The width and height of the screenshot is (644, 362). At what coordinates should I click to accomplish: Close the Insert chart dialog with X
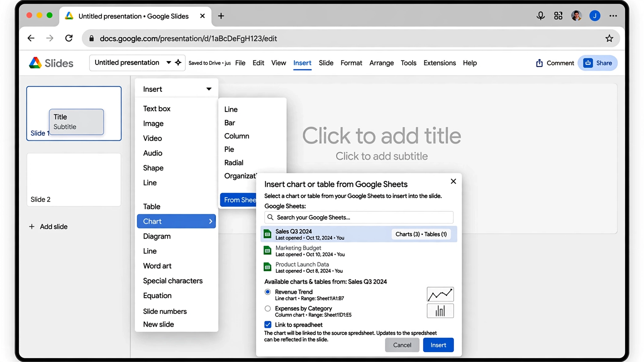(x=453, y=181)
